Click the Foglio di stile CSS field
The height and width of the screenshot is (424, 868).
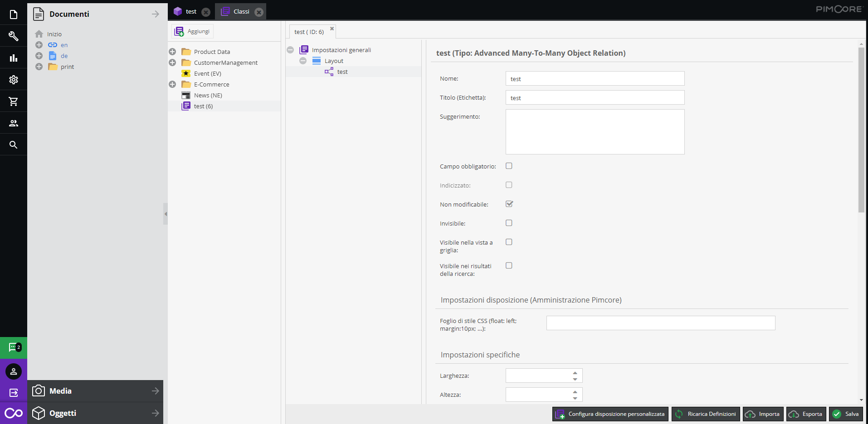click(x=661, y=323)
